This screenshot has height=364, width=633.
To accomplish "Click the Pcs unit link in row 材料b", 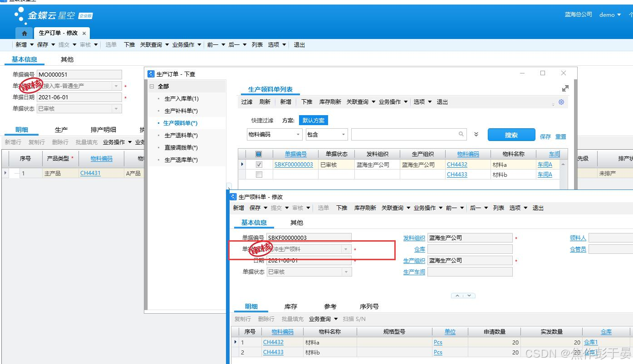I will pyautogui.click(x=438, y=352).
